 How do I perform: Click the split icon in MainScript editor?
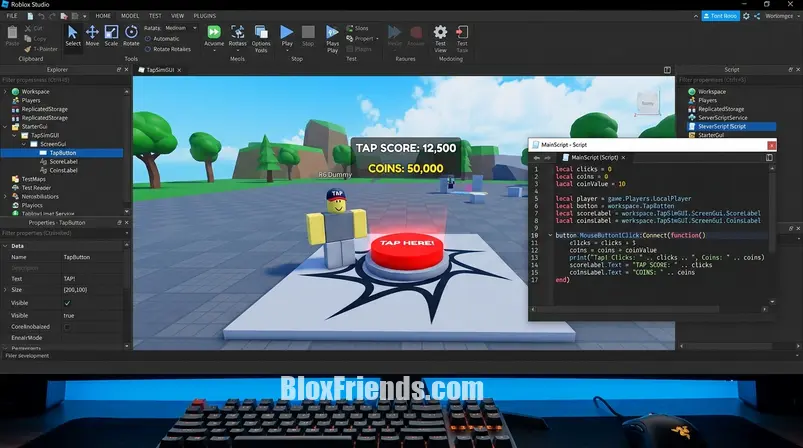pos(769,158)
